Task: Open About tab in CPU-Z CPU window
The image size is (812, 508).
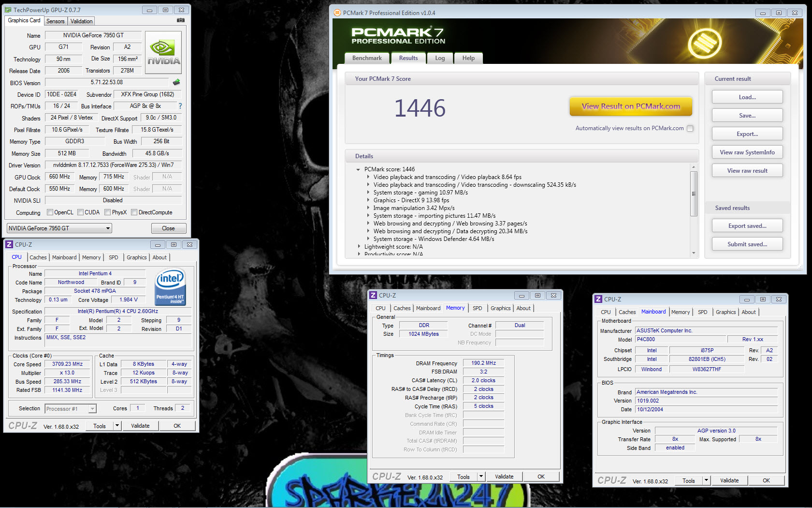Action: click(x=159, y=257)
